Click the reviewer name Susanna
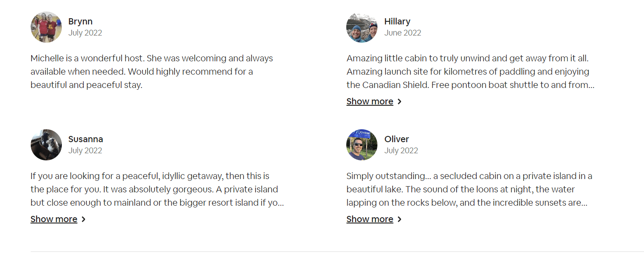644x263 pixels. (x=85, y=139)
